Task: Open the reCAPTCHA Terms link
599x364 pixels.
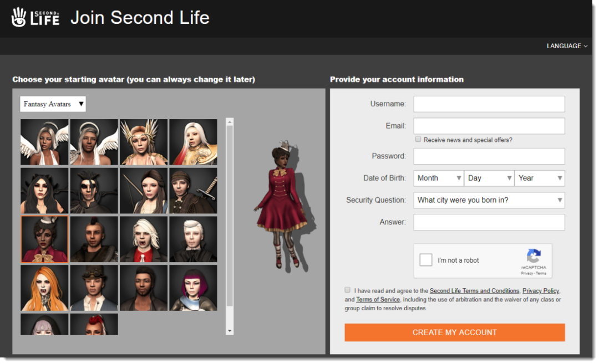Action: [x=541, y=273]
